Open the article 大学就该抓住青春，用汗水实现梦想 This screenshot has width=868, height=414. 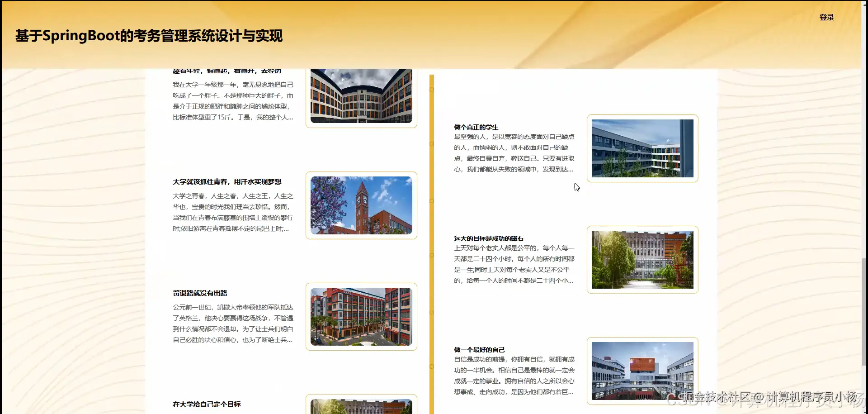[x=227, y=181]
